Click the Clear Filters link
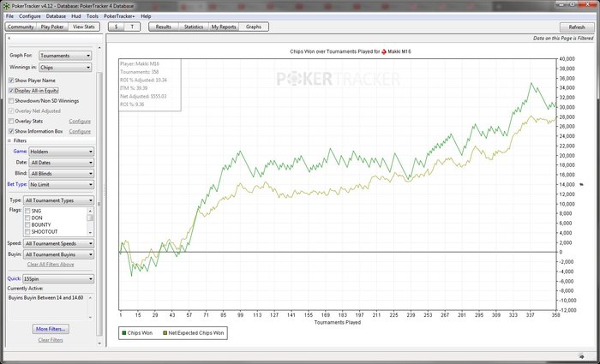This screenshot has height=364, width=600. (51, 340)
